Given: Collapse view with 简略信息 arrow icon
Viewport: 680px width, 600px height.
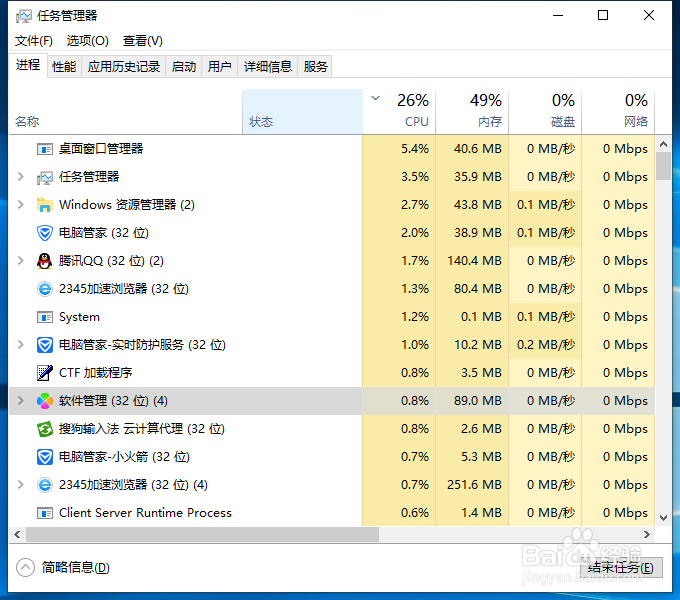Looking at the screenshot, I should click(x=25, y=567).
